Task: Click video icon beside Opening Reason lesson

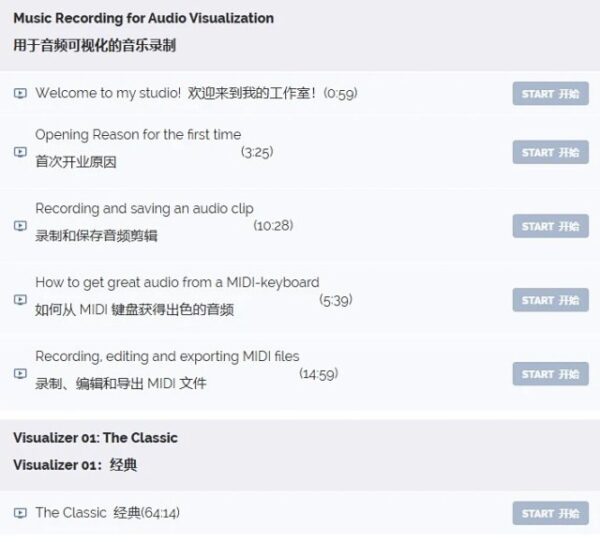Action: coord(20,152)
